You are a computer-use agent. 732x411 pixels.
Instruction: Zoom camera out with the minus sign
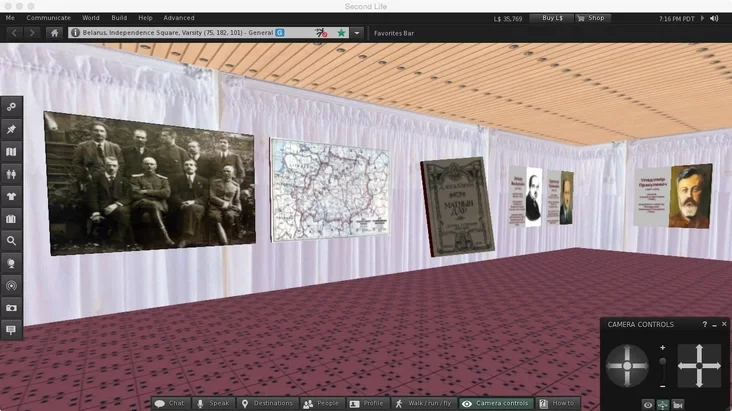(x=662, y=387)
